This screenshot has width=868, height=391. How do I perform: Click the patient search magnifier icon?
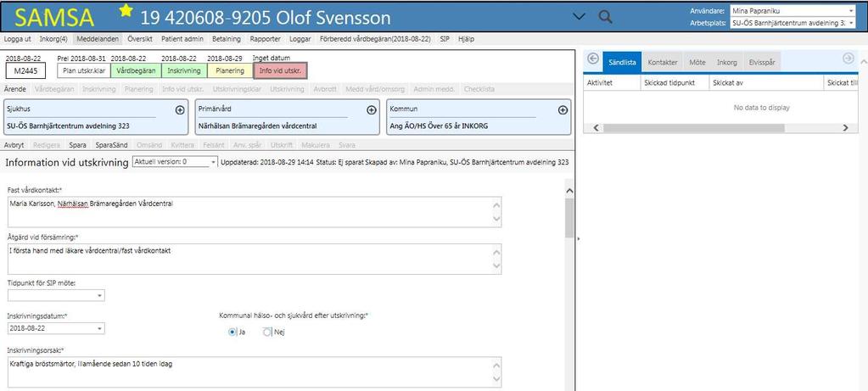606,17
